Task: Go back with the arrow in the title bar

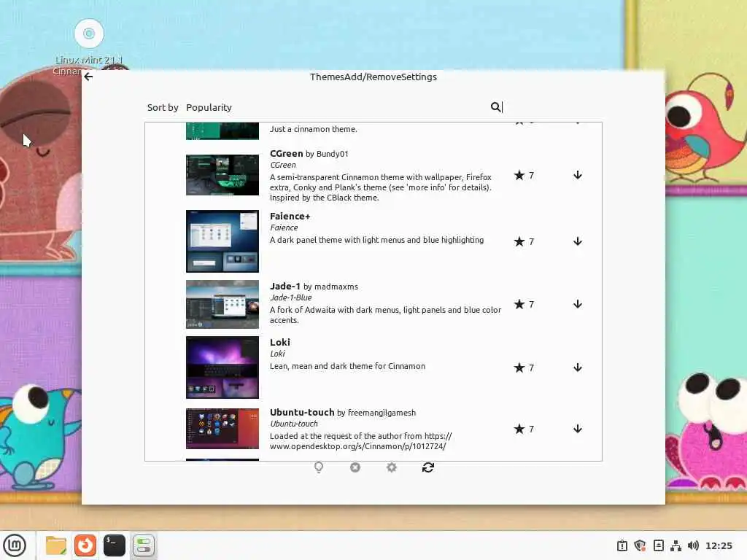Action: click(88, 77)
